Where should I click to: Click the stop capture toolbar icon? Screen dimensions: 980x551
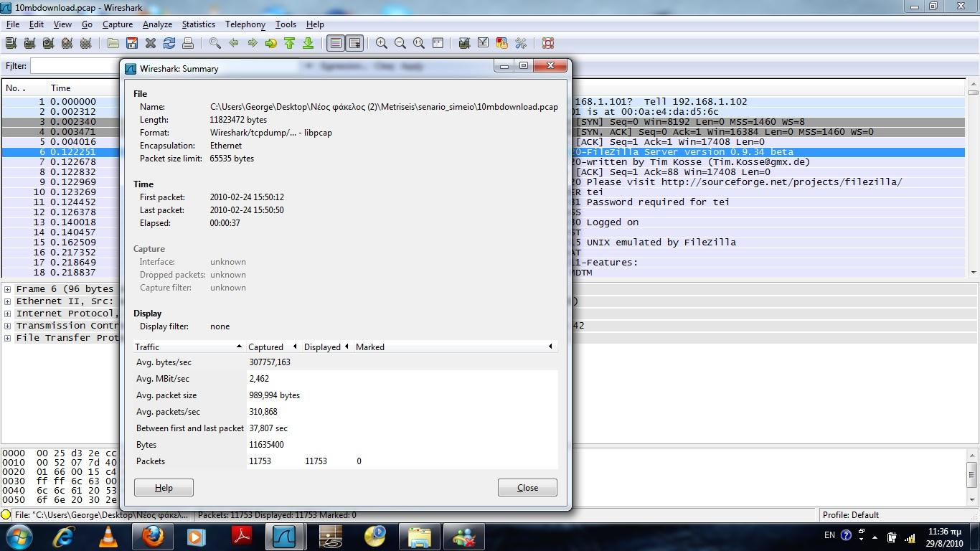[67, 43]
